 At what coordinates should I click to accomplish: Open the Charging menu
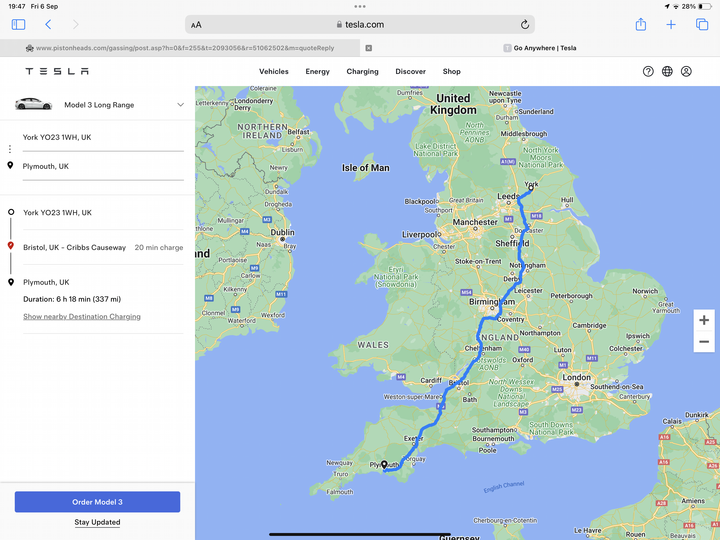coord(362,72)
